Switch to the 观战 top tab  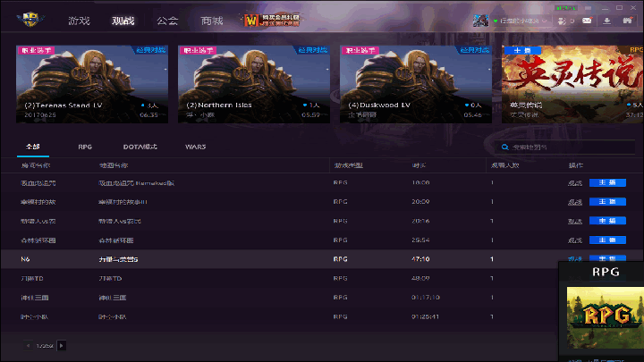[123, 21]
